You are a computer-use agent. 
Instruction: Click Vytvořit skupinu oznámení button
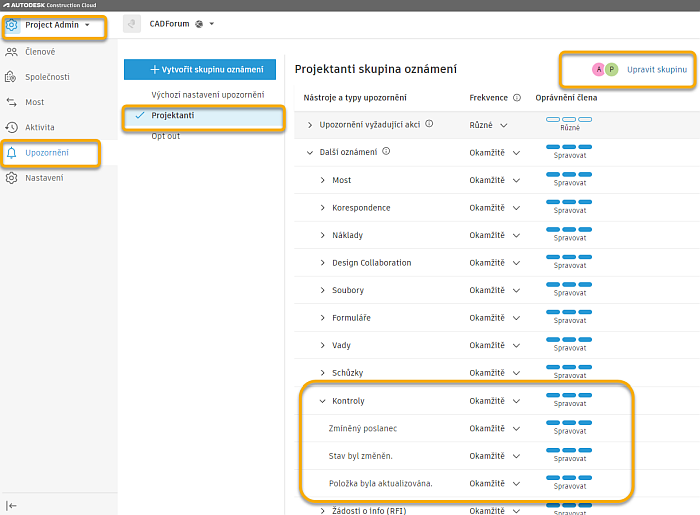click(200, 70)
